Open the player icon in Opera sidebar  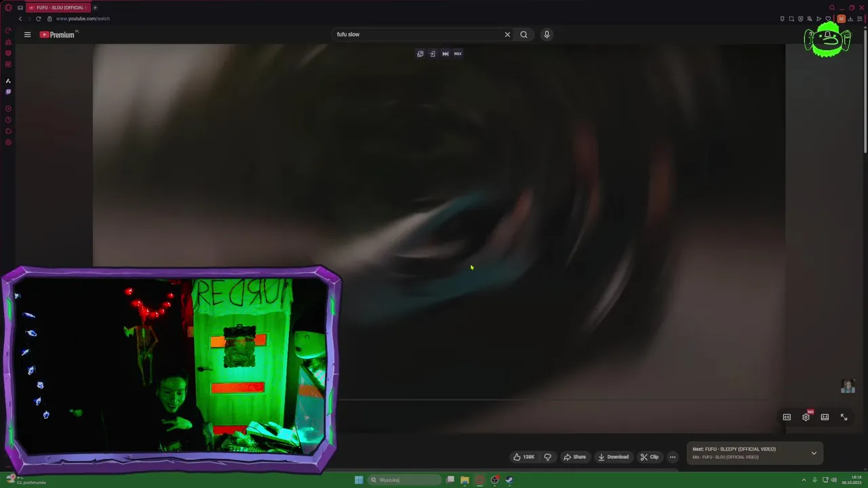[8, 108]
